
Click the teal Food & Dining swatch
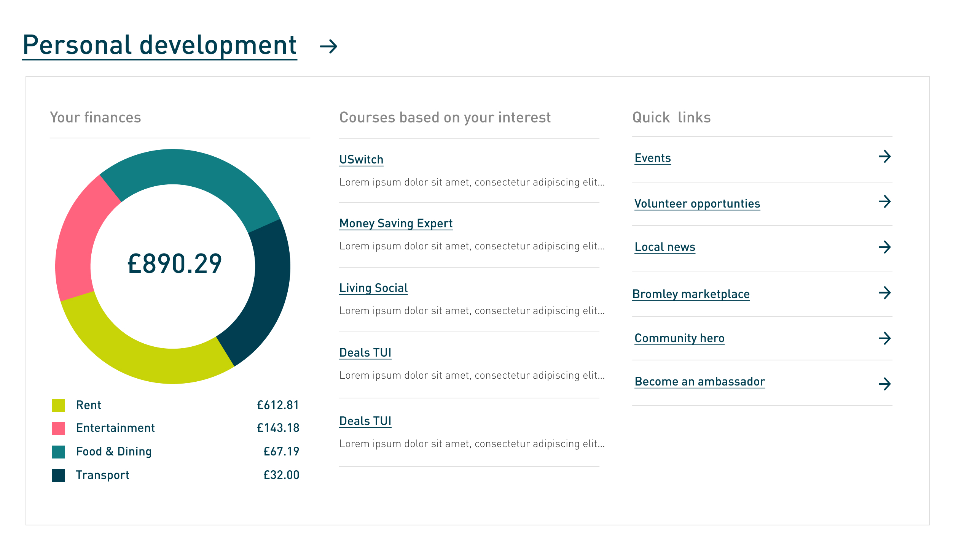tap(59, 452)
